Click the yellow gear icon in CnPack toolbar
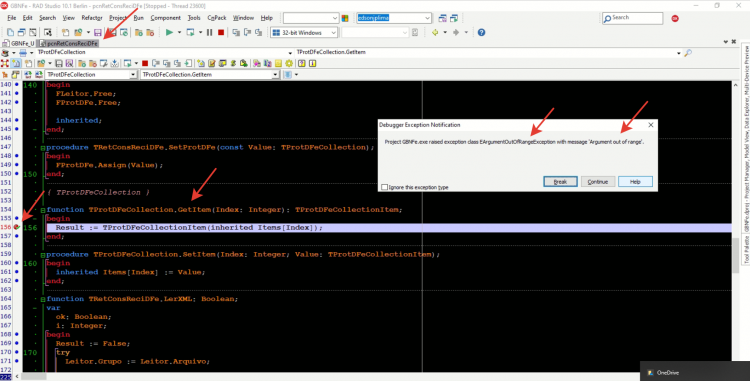The image size is (750, 381). 289,63
